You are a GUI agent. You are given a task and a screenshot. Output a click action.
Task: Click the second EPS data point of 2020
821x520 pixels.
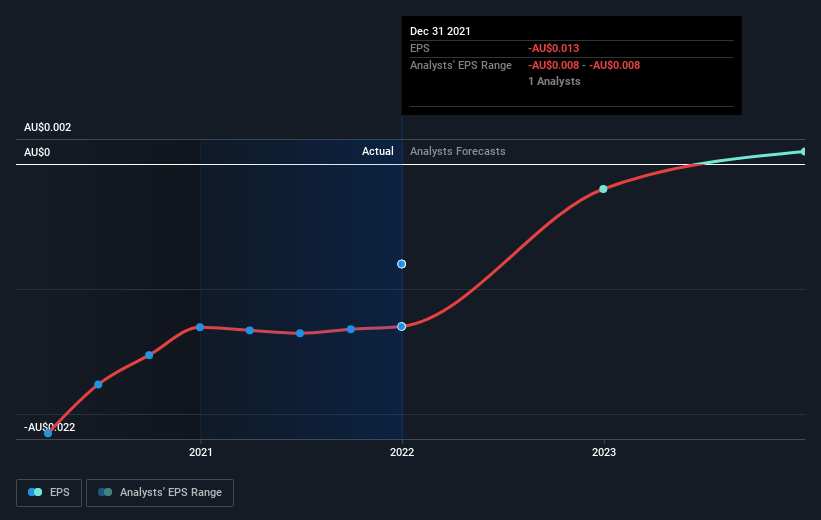pyautogui.click(x=98, y=384)
